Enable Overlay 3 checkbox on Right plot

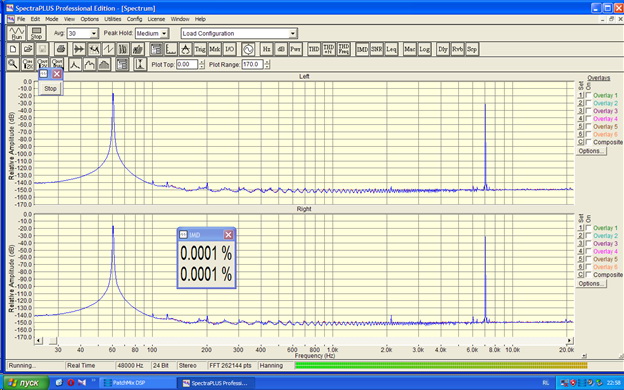tap(589, 244)
